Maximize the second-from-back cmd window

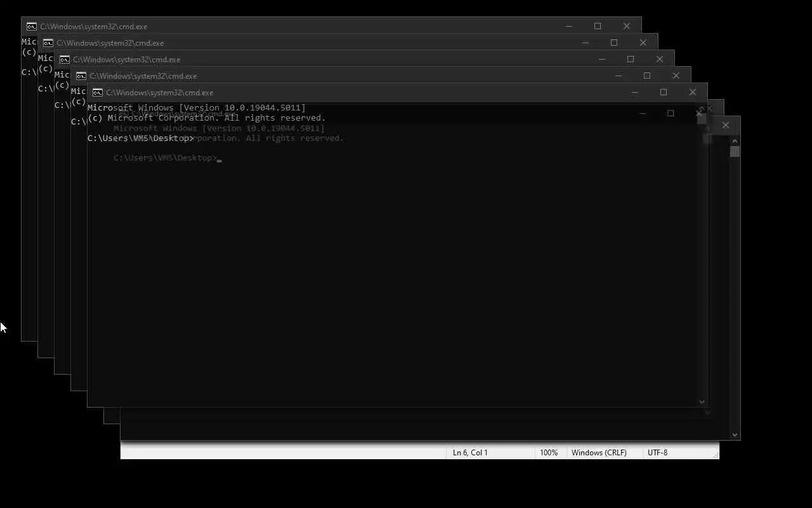tap(614, 43)
